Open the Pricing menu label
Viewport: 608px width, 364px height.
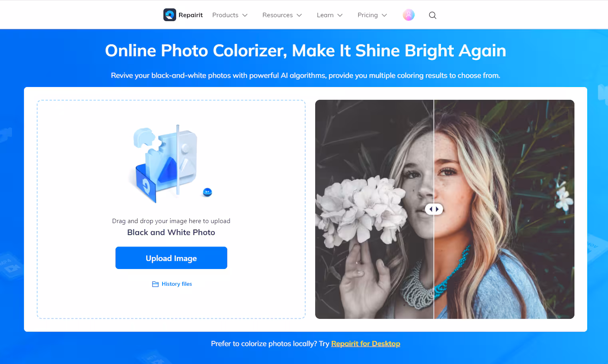(x=368, y=15)
